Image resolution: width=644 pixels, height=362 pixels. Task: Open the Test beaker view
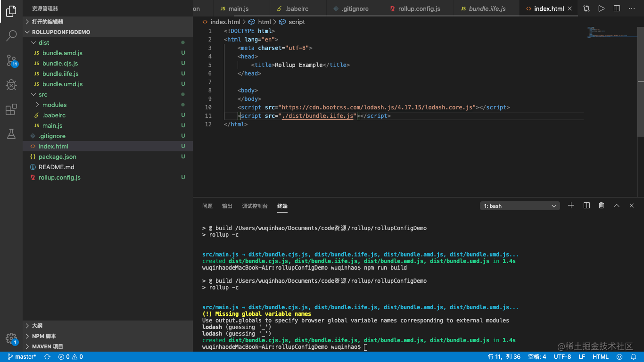click(11, 134)
